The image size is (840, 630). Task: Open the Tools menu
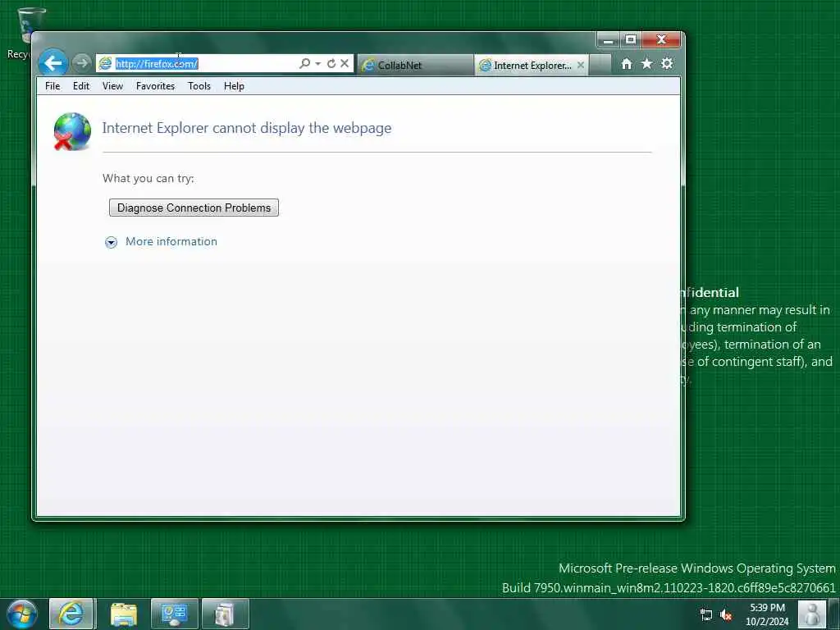199,85
